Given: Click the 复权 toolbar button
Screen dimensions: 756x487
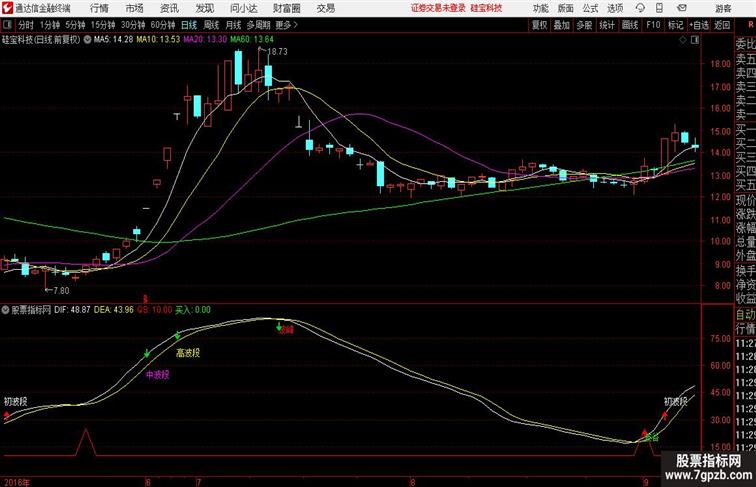Looking at the screenshot, I should coord(540,25).
